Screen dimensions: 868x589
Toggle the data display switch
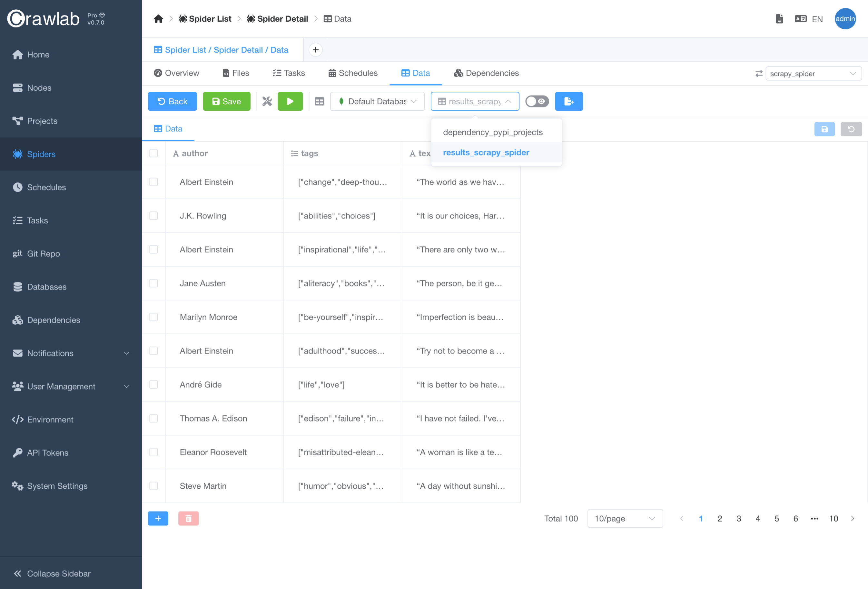point(537,101)
